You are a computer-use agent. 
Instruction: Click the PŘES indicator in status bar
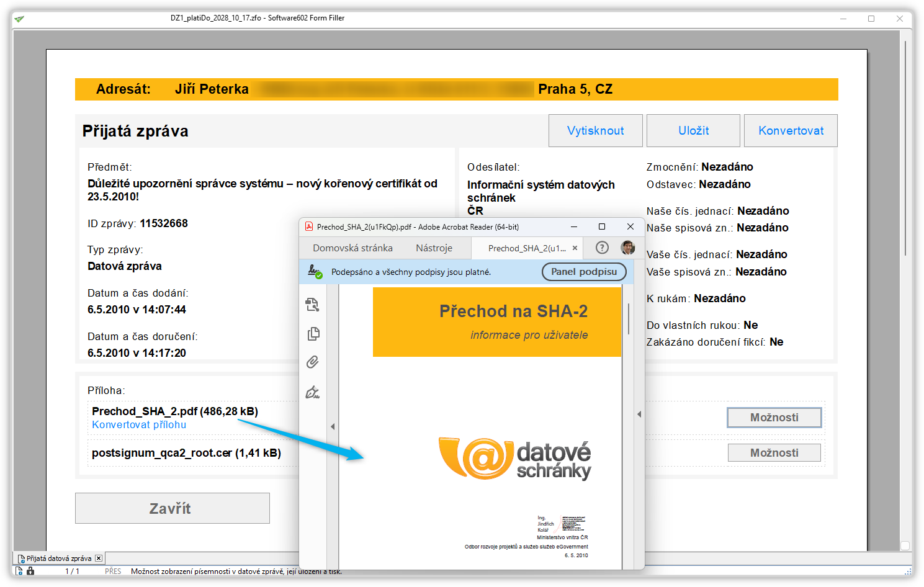click(x=113, y=571)
